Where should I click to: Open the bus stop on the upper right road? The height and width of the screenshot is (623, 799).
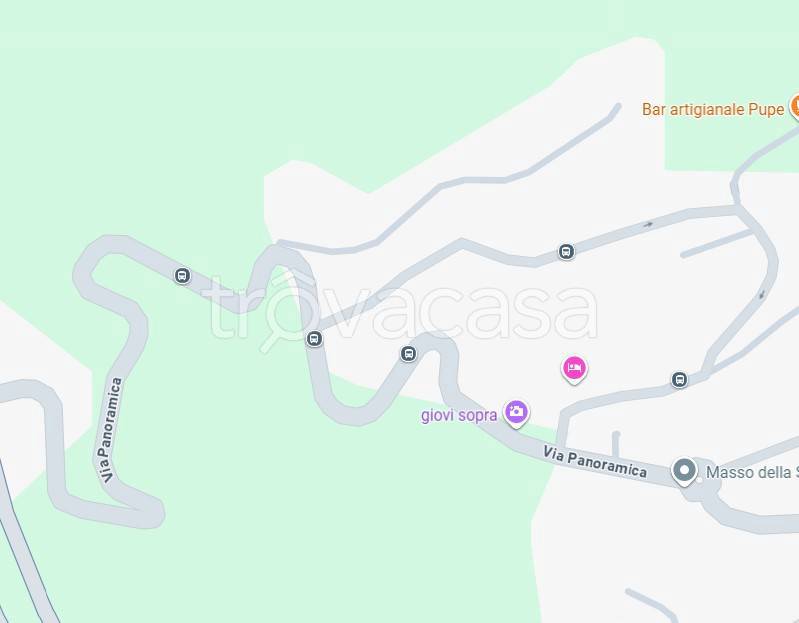(x=566, y=251)
